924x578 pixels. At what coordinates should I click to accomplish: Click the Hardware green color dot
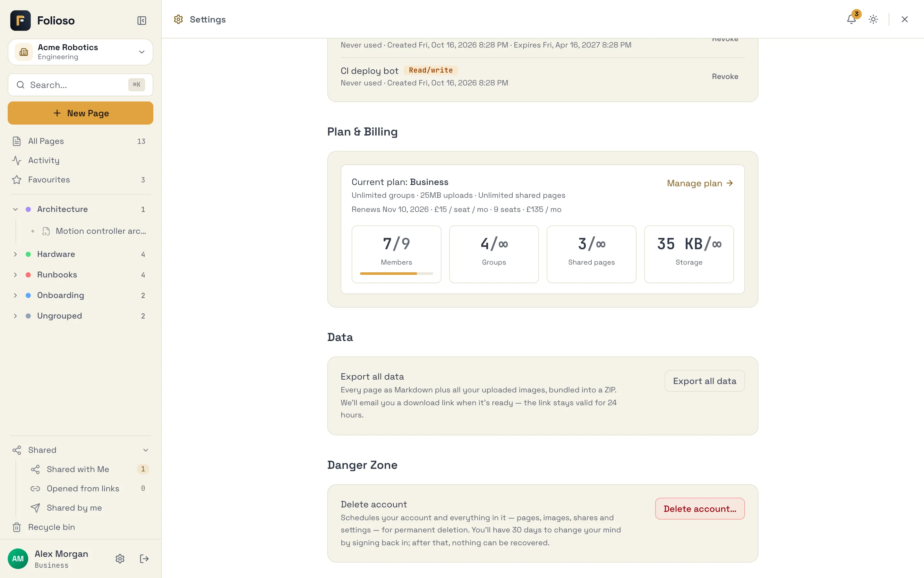coord(28,254)
